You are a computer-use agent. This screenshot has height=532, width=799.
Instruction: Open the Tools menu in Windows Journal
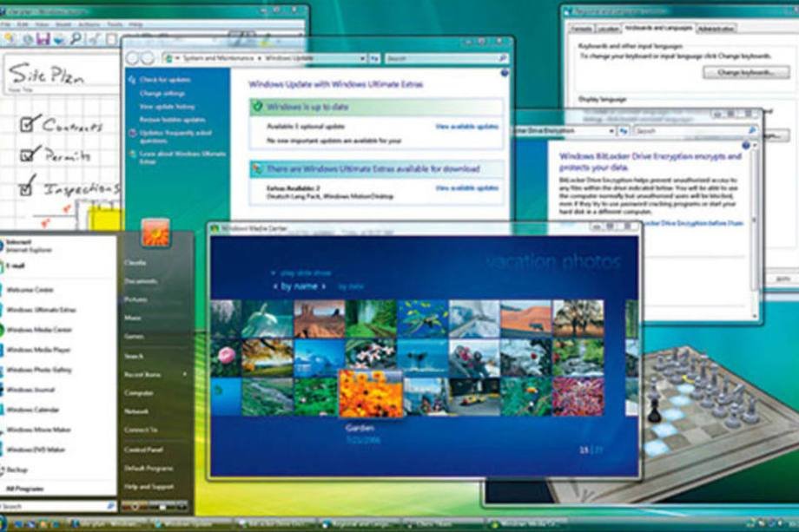tap(115, 24)
